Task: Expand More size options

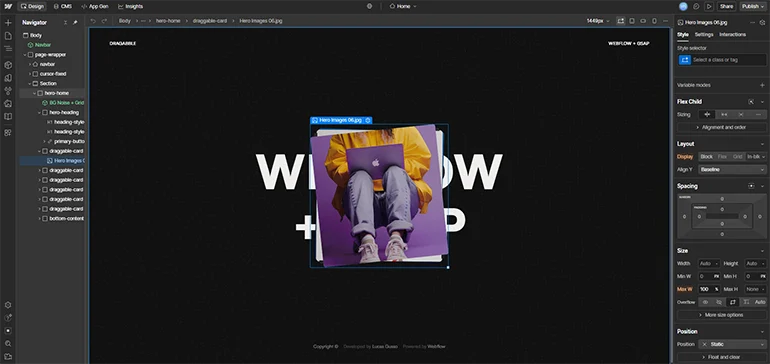Action: (721, 315)
